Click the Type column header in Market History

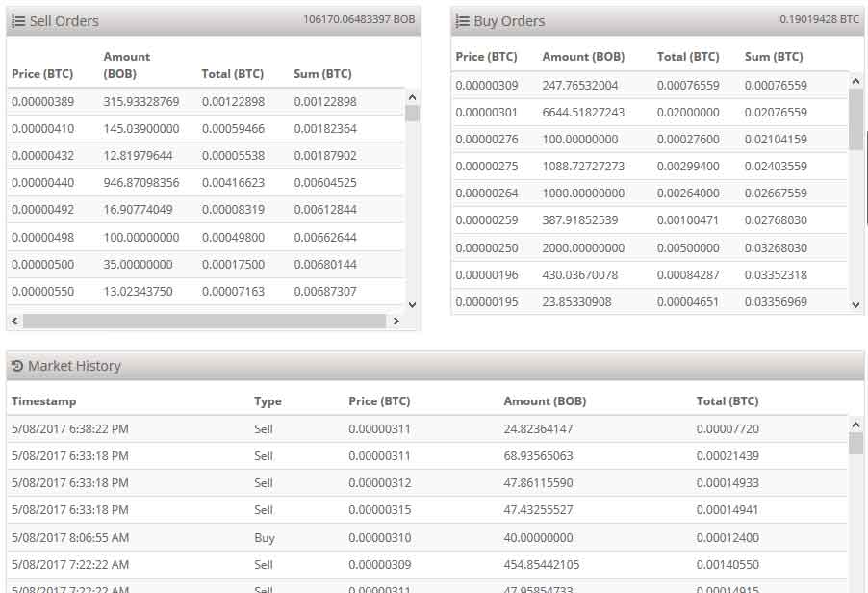[x=268, y=401]
